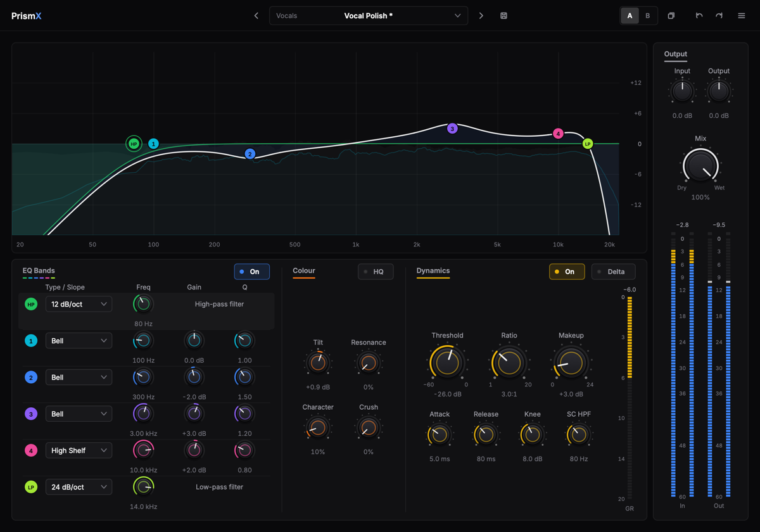Toggle band 3 badge in the band list
This screenshot has height=532, width=760.
pos(31,414)
